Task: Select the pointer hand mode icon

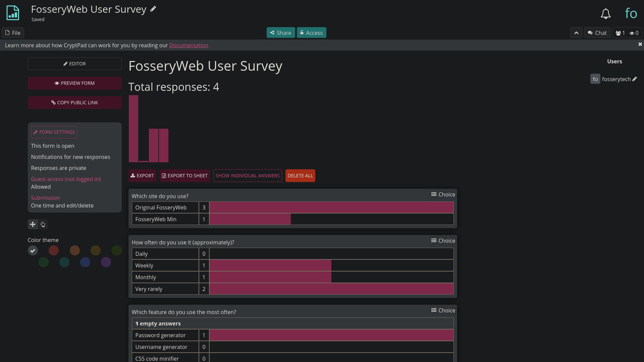Action: tap(43, 224)
